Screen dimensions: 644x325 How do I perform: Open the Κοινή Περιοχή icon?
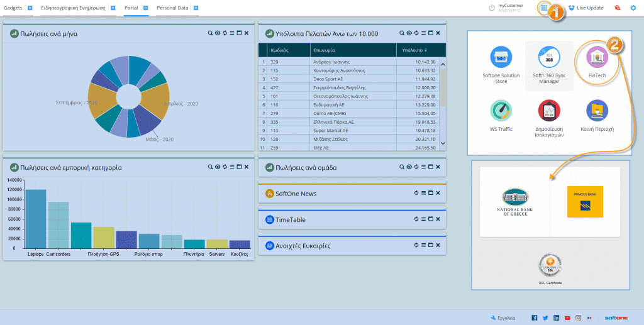[597, 111]
